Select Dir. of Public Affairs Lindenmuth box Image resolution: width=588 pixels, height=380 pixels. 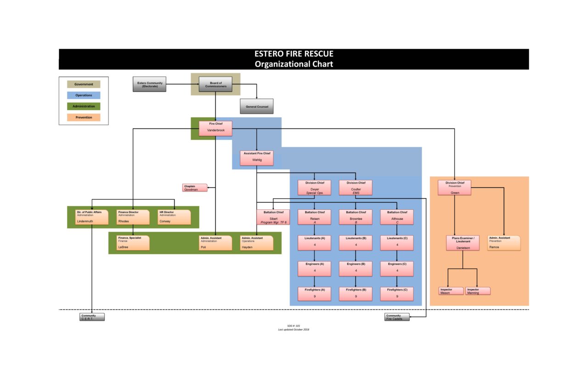(90, 216)
